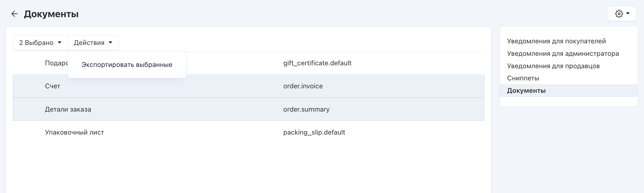Click the partially hidden "Подарочный" document name

point(56,63)
